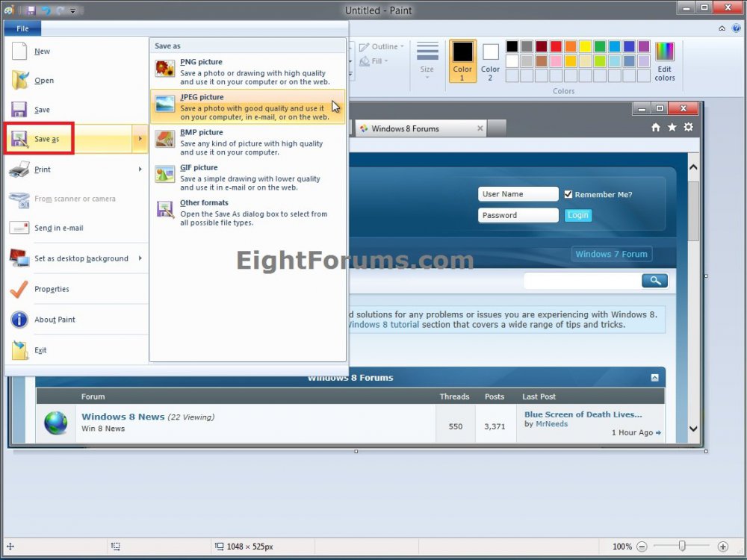The width and height of the screenshot is (747, 560).
Task: Click the Send in e-mail icon
Action: [19, 228]
